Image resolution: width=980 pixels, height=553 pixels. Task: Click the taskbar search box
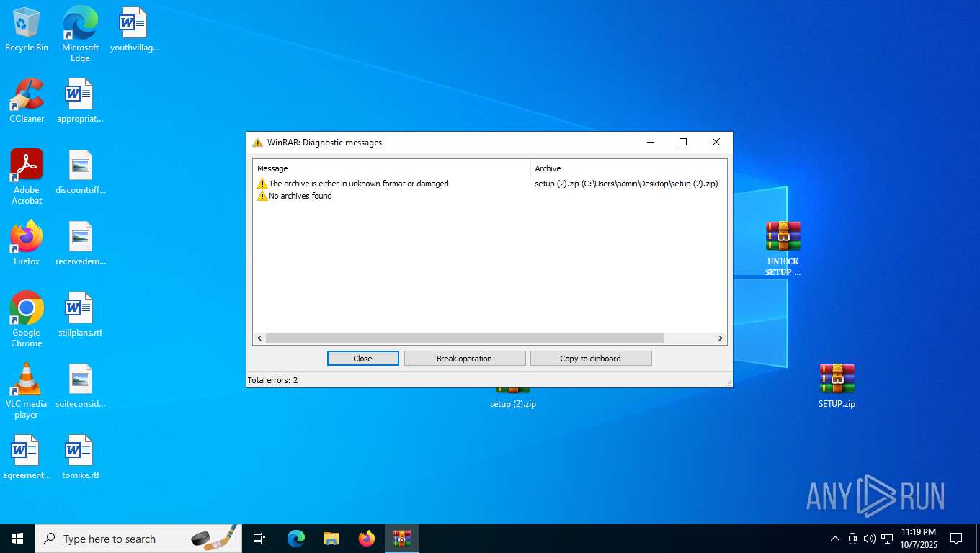[138, 539]
